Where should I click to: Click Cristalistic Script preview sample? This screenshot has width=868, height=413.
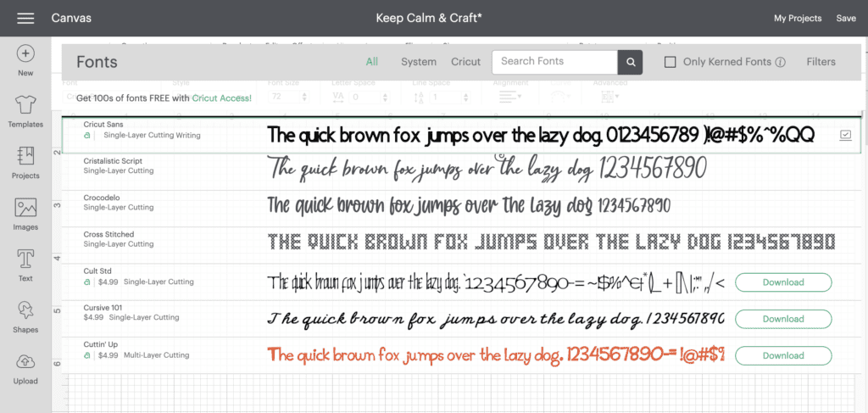(x=487, y=168)
